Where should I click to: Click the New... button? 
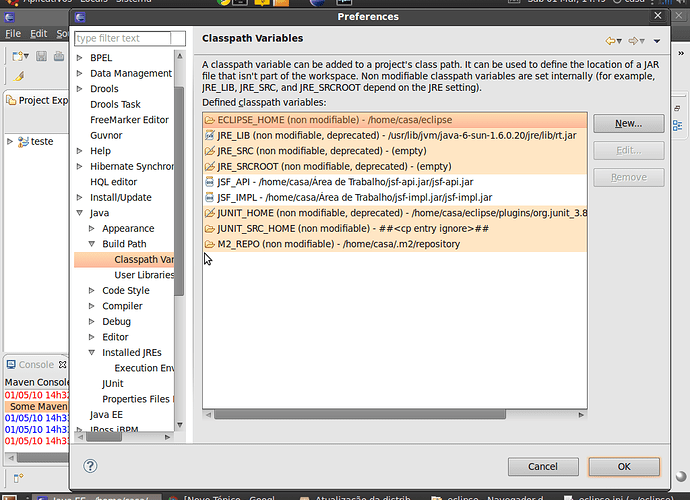click(629, 124)
